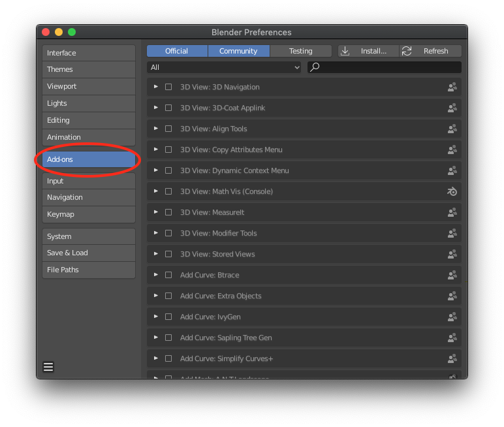This screenshot has height=427, width=504.
Task: Click the Install... button
Action: coord(368,51)
